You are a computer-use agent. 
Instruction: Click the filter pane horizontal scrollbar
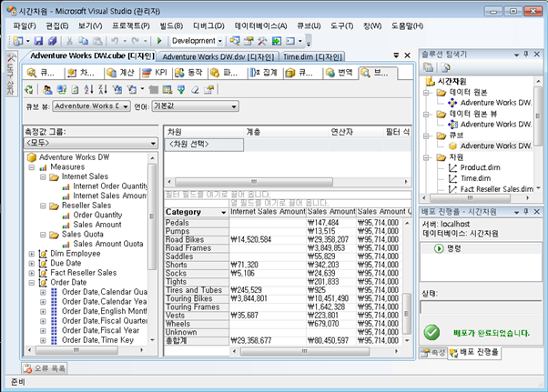(x=254, y=182)
